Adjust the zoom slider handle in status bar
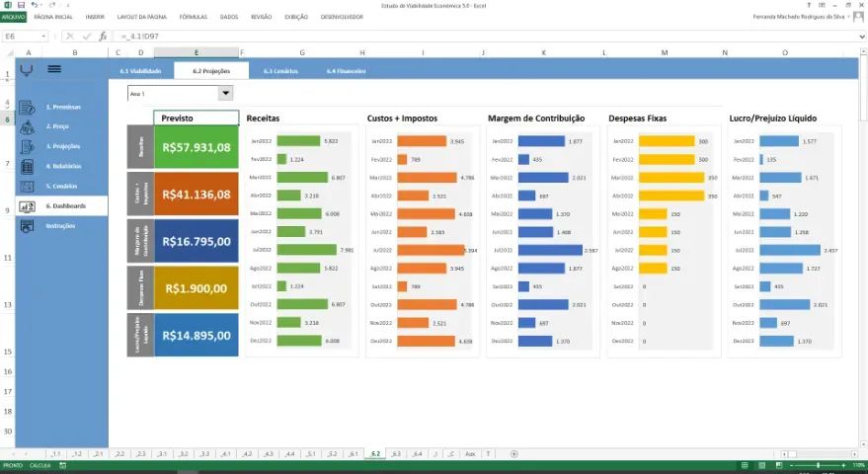868x474 pixels. (819, 466)
